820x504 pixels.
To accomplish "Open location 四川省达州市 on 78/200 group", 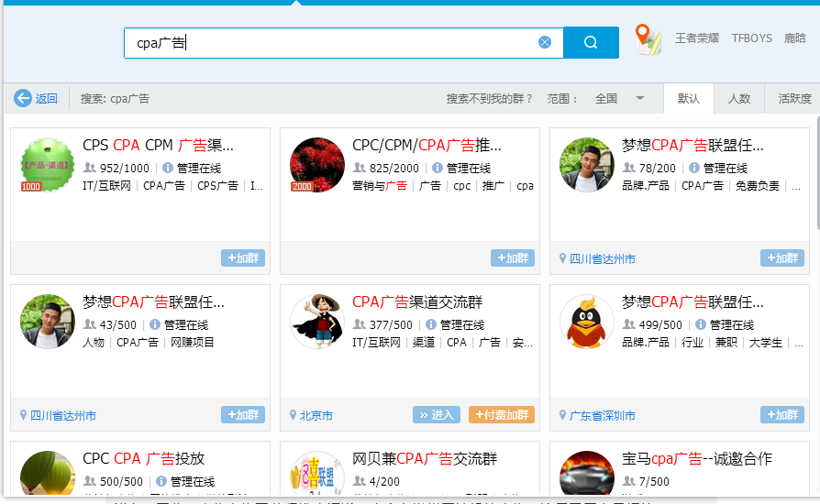I will tap(602, 258).
